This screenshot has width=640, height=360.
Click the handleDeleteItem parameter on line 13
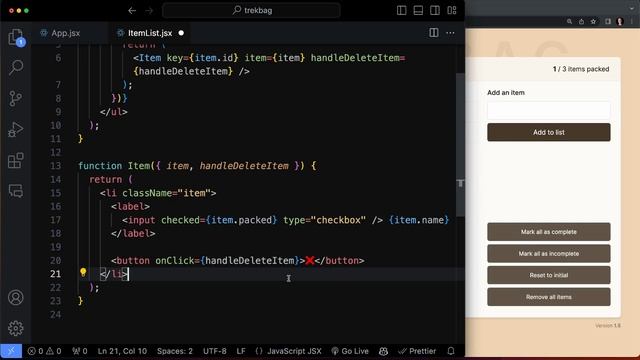(244, 166)
